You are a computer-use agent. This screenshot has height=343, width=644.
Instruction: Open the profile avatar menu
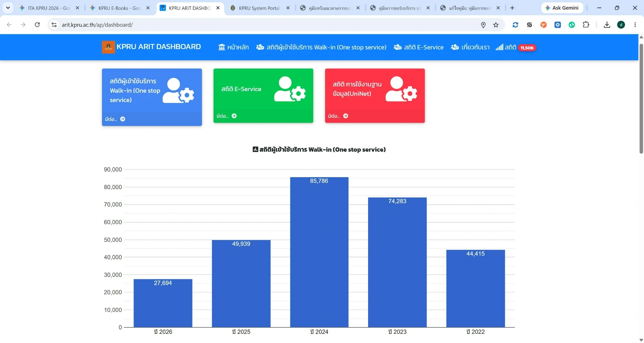(x=621, y=25)
